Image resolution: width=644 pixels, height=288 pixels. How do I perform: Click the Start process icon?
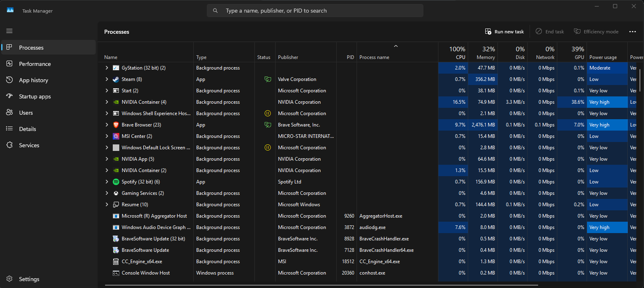pyautogui.click(x=116, y=91)
